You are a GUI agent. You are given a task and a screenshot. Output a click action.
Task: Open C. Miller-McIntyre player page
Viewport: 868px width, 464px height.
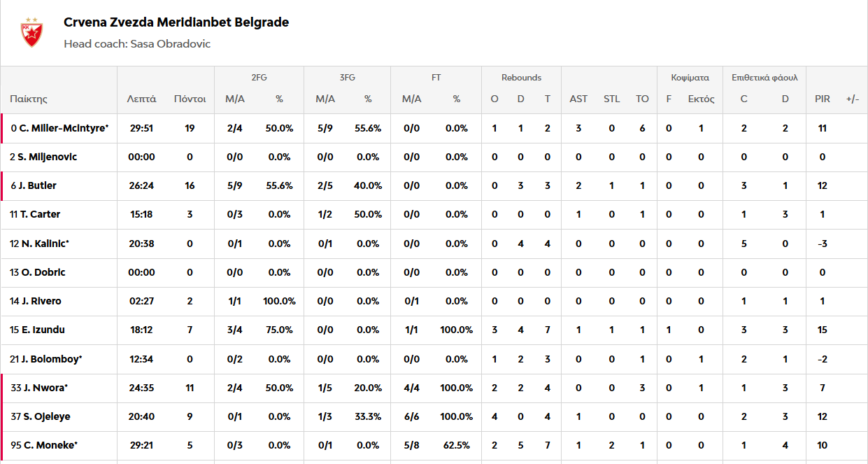click(x=64, y=128)
